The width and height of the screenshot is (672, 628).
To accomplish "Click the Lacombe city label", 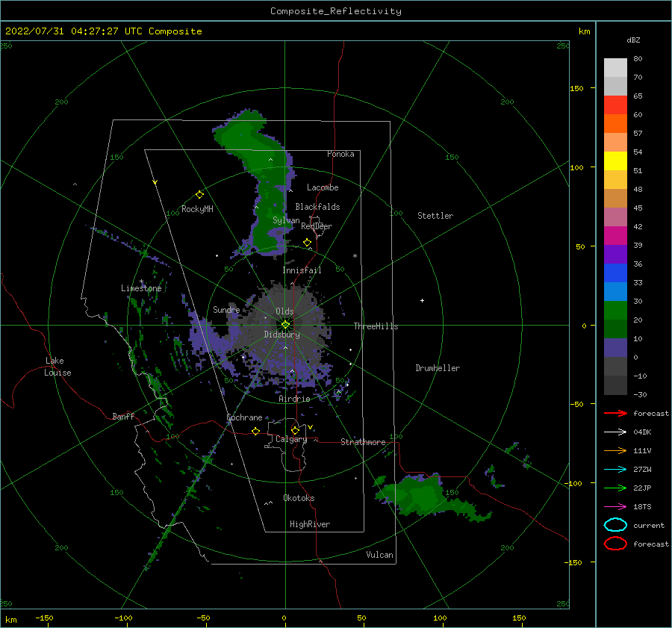I will point(323,187).
